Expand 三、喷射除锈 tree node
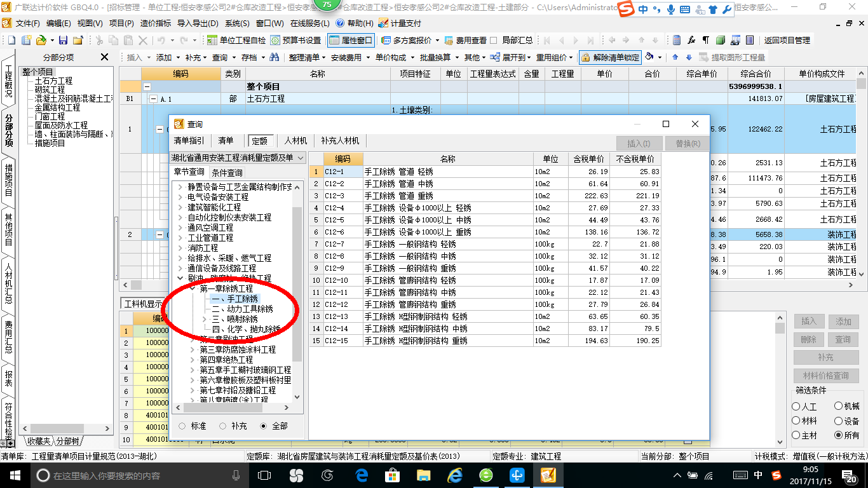 204,319
